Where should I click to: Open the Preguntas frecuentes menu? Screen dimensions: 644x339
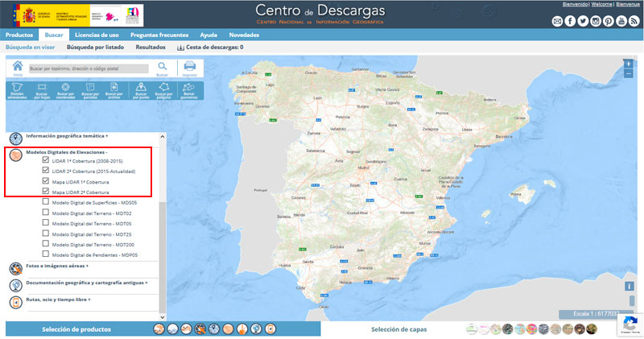pyautogui.click(x=159, y=35)
